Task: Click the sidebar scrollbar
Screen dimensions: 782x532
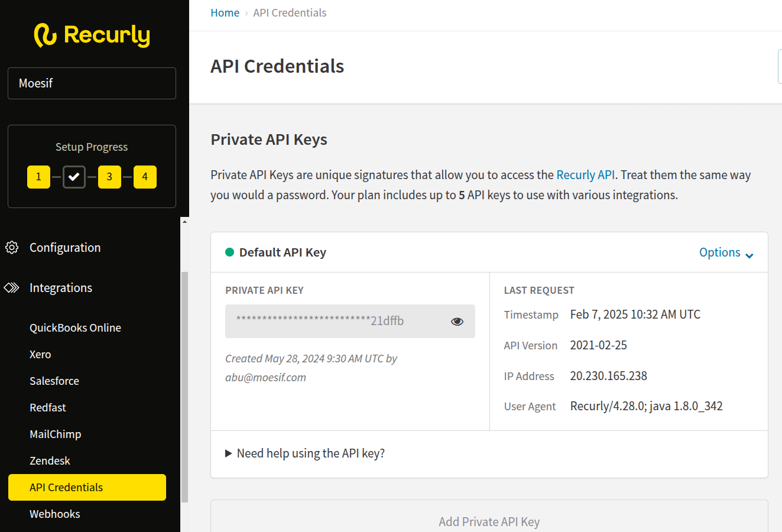Action: click(184, 384)
